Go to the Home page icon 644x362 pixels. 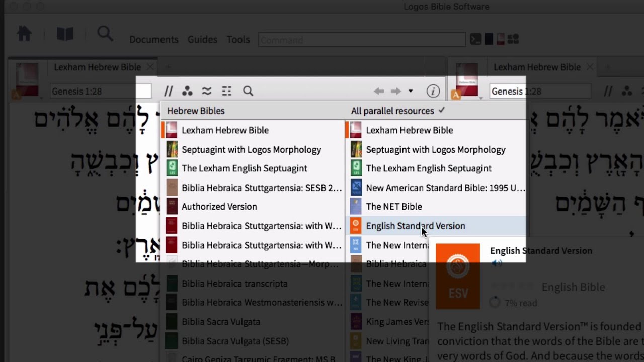tap(24, 34)
